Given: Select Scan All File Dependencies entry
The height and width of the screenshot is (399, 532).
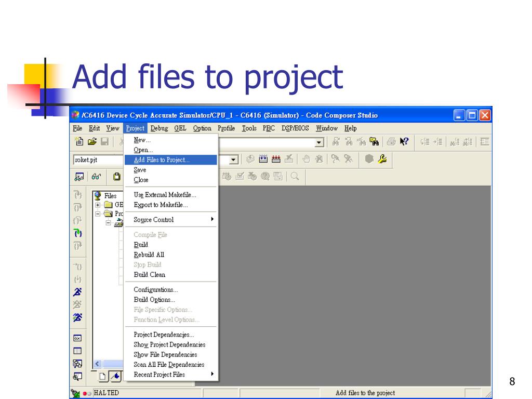Looking at the screenshot, I should pos(170,364).
